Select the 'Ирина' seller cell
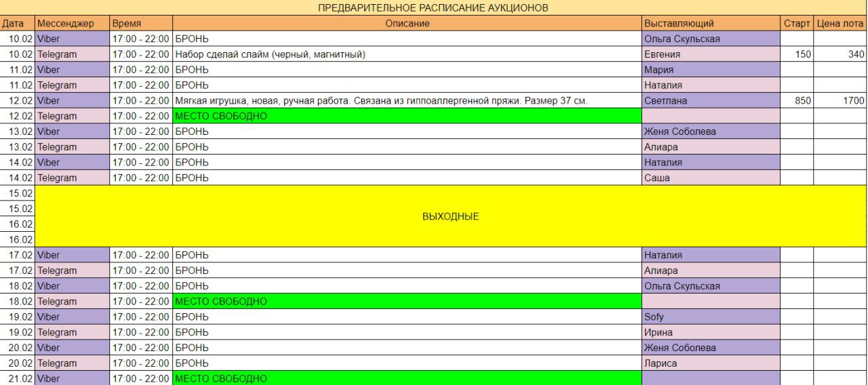Viewport: 868px width, 385px height. point(711,332)
